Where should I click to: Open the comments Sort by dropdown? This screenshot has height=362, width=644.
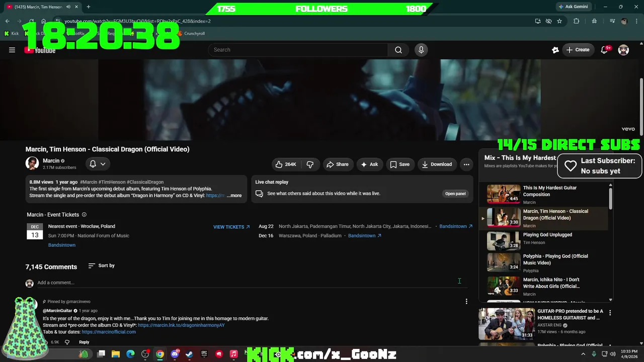click(101, 265)
